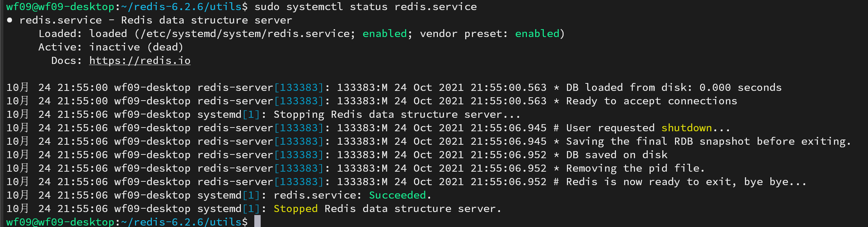
Task: Click the terminal cursor at the bottom prompt
Action: coord(257,221)
